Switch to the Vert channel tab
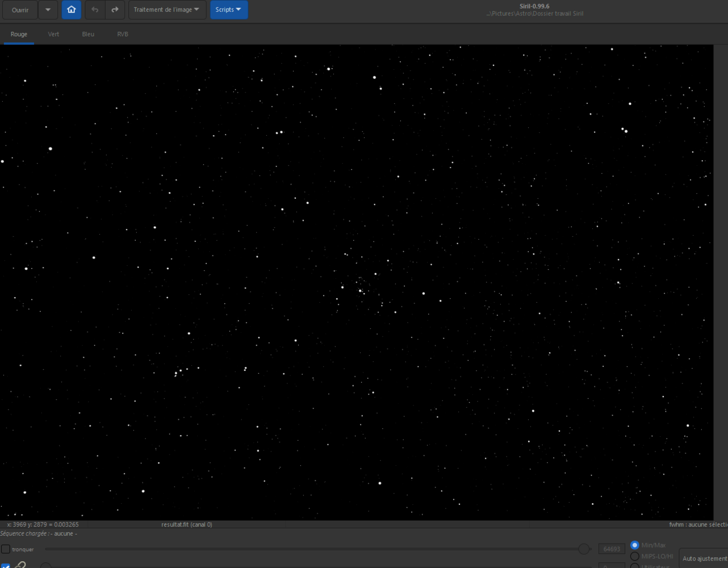Image resolution: width=728 pixels, height=568 pixels. pyautogui.click(x=53, y=34)
